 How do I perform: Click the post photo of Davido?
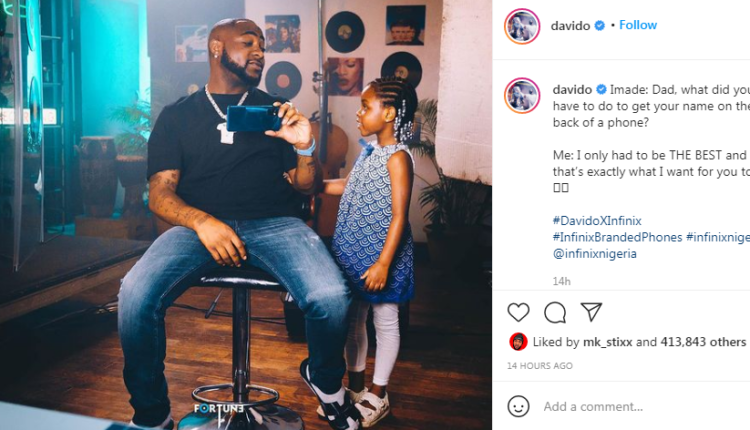246,215
